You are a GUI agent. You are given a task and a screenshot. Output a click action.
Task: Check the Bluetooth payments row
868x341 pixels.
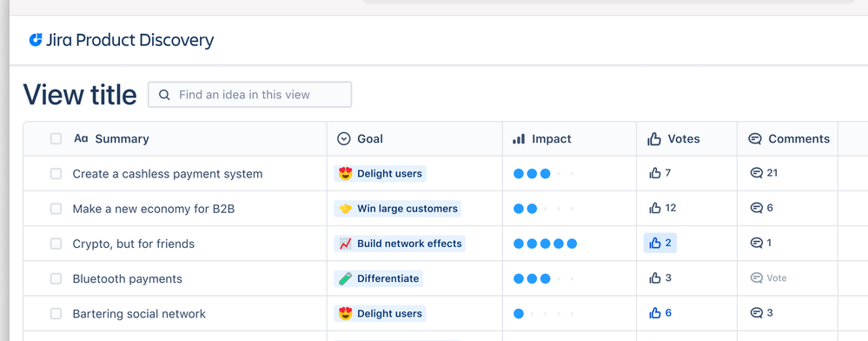pyautogui.click(x=56, y=278)
